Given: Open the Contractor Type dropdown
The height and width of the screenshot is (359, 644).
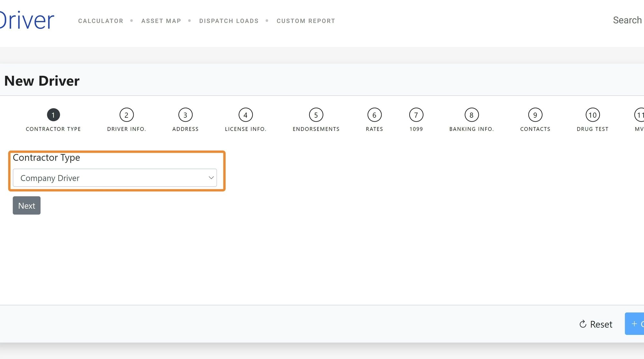Looking at the screenshot, I should (x=115, y=178).
